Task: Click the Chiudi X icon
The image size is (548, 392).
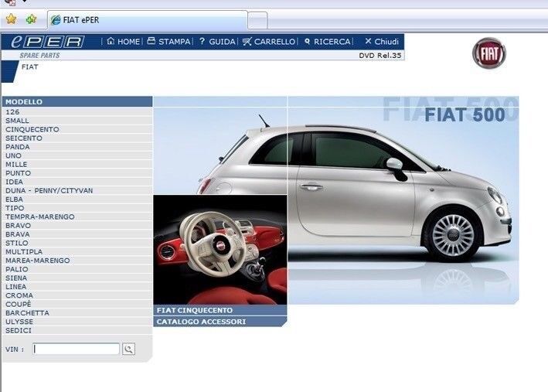Action: coord(368,42)
